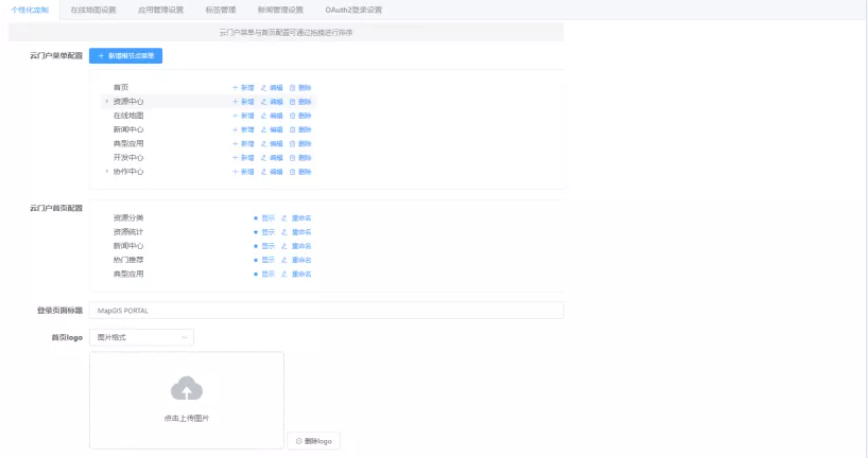Click 编辑 (edit) icon for 新闻中心 menu row

coord(264,130)
